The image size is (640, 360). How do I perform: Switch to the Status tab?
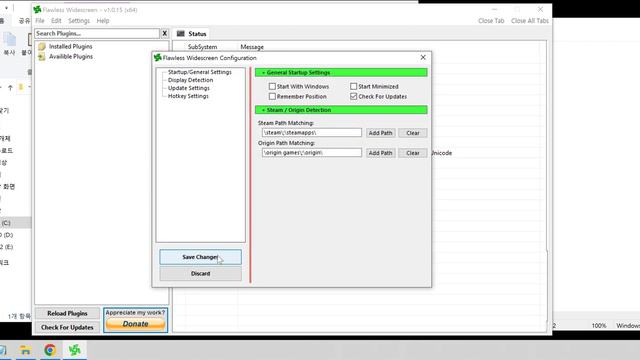tap(192, 34)
